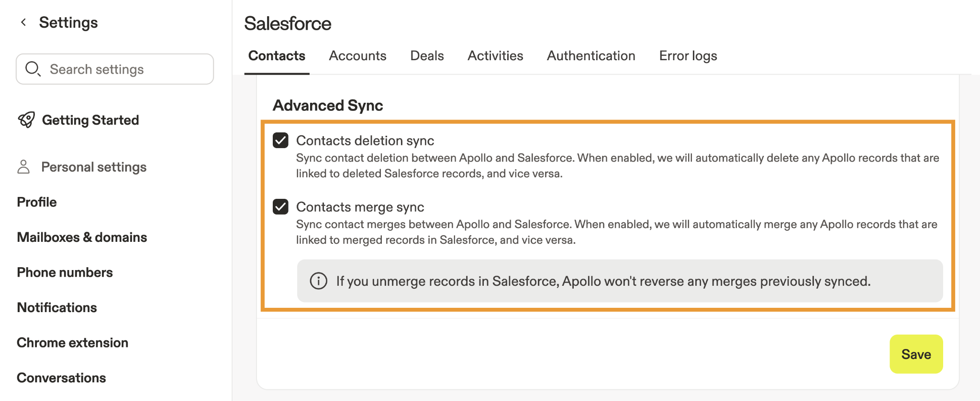This screenshot has height=401, width=980.
Task: Click the Personal settings person icon
Action: (x=23, y=167)
